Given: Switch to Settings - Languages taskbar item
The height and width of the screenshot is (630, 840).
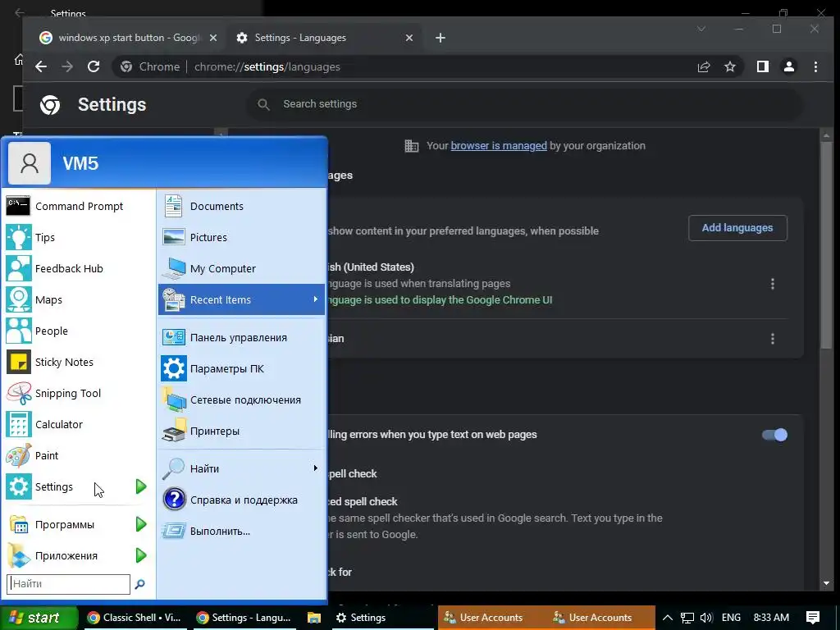Looking at the screenshot, I should click(x=244, y=618).
